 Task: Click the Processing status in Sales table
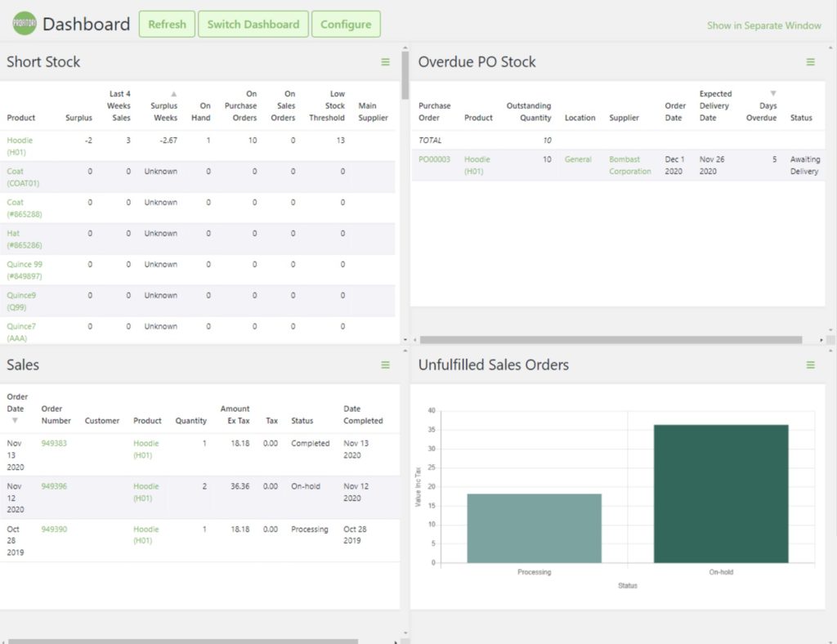click(x=310, y=530)
